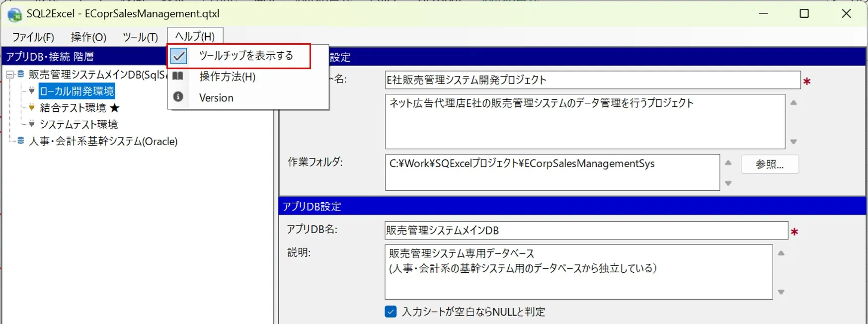Minimize the SQL2Excel window

pyautogui.click(x=764, y=14)
